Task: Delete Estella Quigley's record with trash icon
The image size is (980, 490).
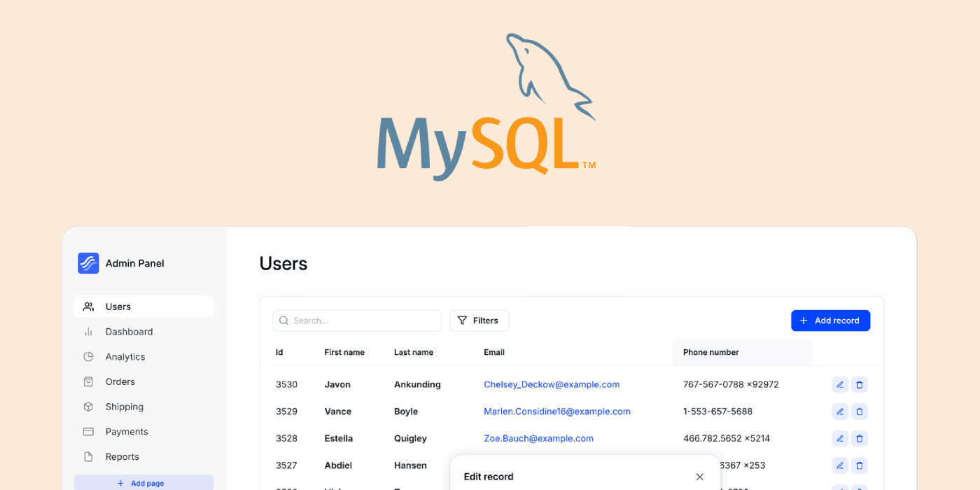Action: pyautogui.click(x=860, y=438)
